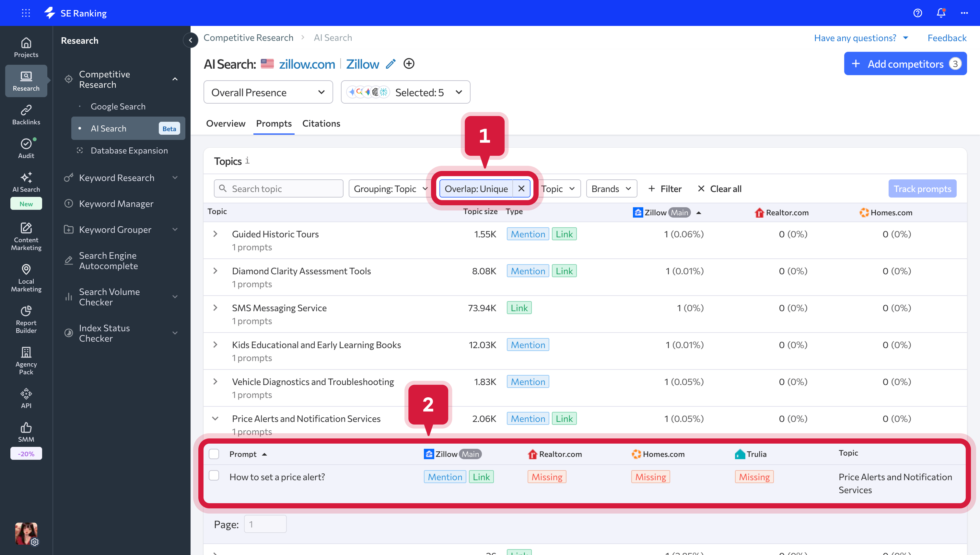The height and width of the screenshot is (555, 980).
Task: Open Local Marketing in the left rail
Action: pyautogui.click(x=26, y=278)
